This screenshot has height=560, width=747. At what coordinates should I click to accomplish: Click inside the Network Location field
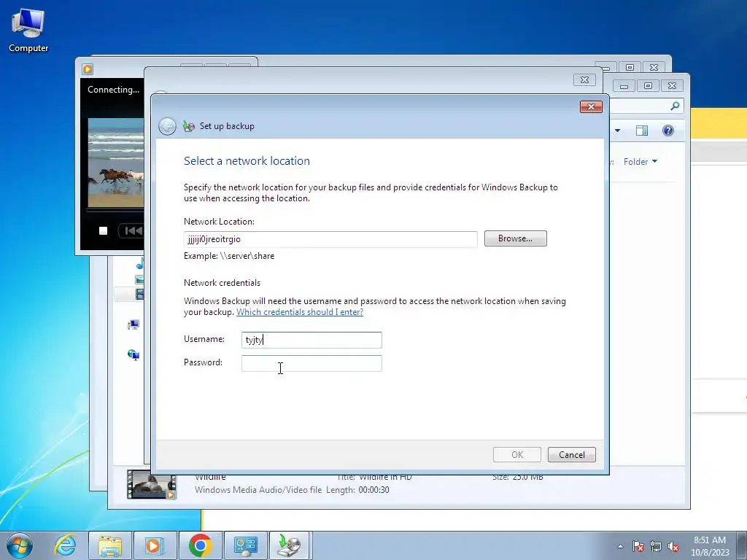click(x=330, y=239)
